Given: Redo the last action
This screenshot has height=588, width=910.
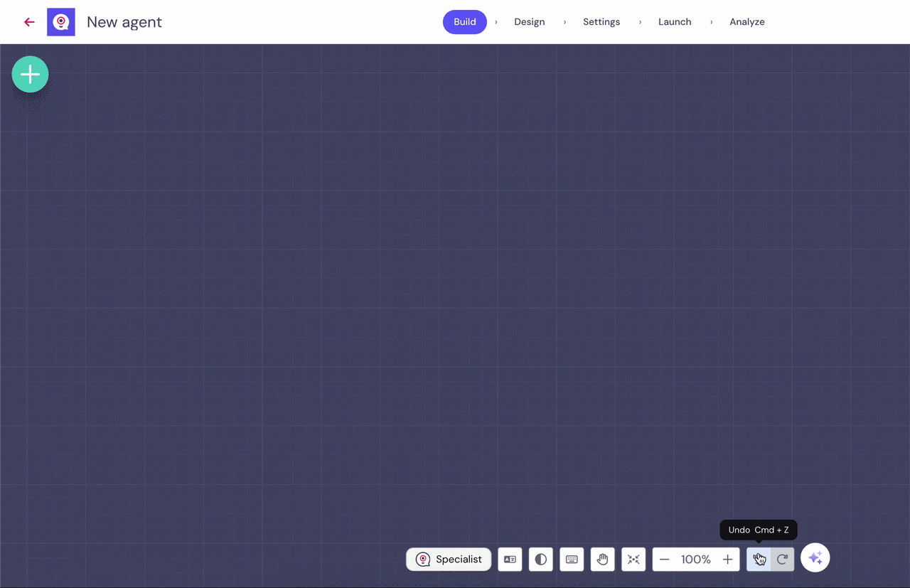Looking at the screenshot, I should point(782,560).
